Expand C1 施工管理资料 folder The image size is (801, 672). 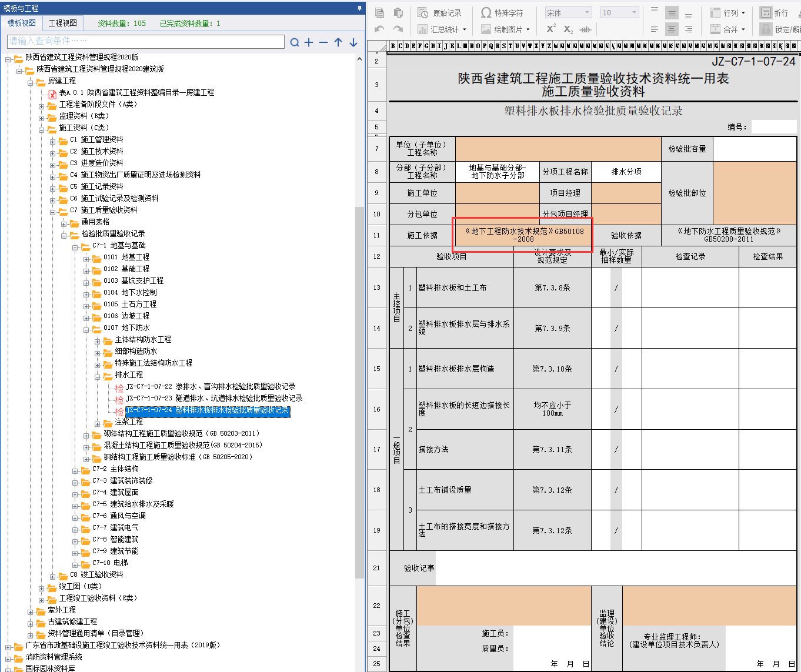click(53, 142)
